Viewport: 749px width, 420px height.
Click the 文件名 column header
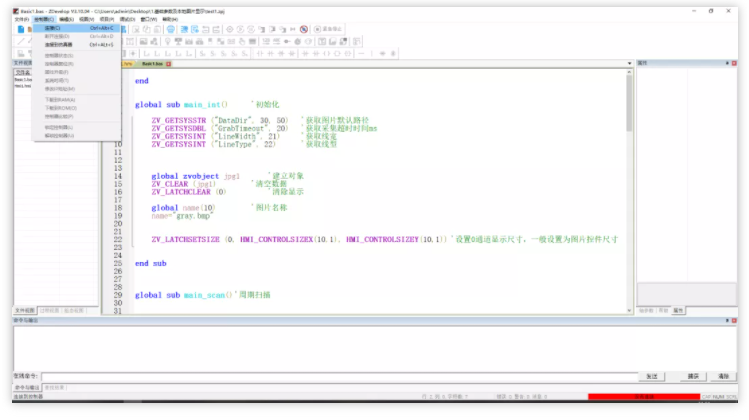(22, 73)
